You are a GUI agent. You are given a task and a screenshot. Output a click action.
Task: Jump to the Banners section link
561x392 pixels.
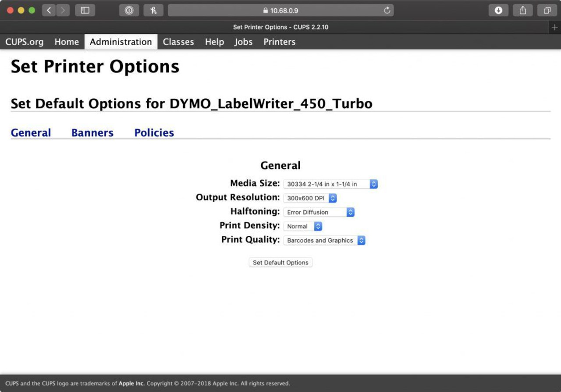[x=92, y=132]
